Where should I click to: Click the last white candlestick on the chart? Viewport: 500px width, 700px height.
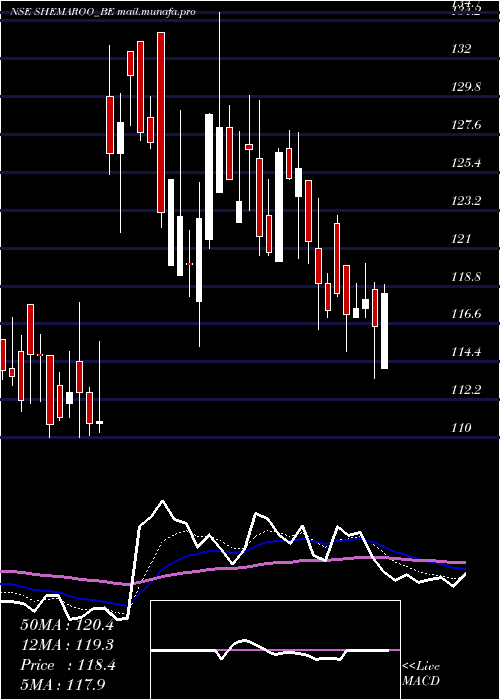click(384, 331)
